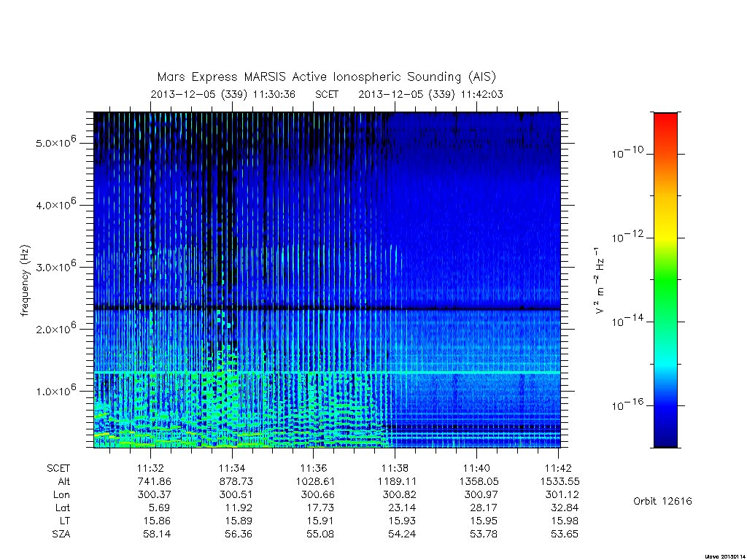Click the 11:40 SCET time tick label

click(x=476, y=468)
